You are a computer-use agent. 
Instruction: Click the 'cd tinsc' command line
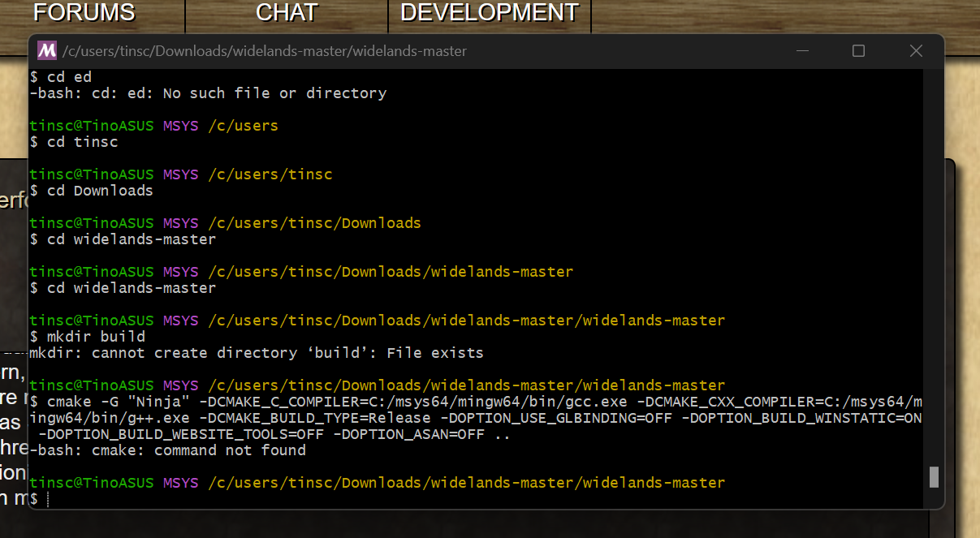[82, 142]
